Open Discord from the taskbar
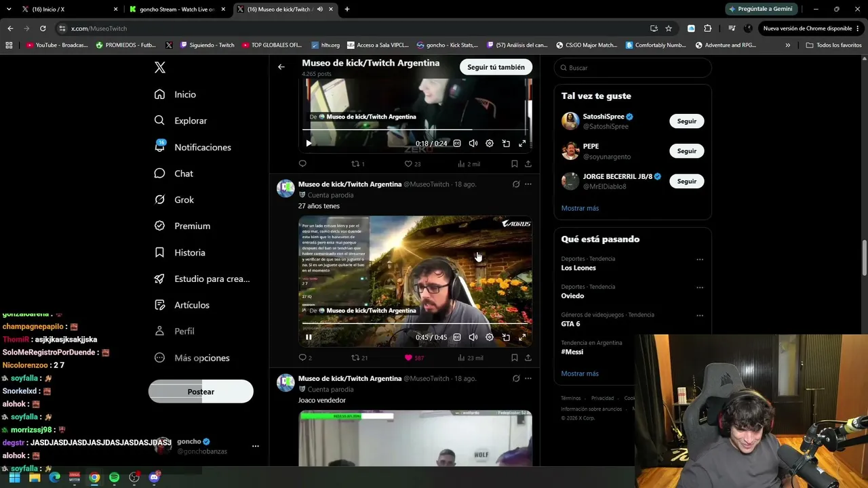 pos(154,478)
